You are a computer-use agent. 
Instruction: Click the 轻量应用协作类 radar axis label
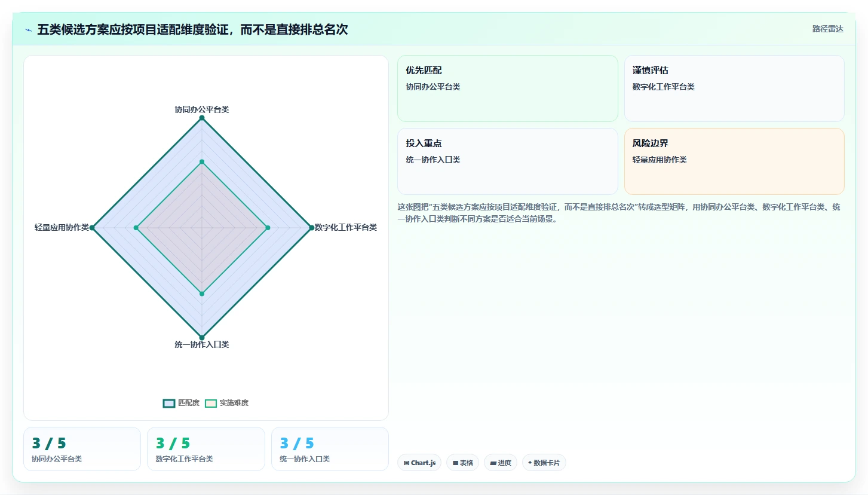click(x=62, y=227)
